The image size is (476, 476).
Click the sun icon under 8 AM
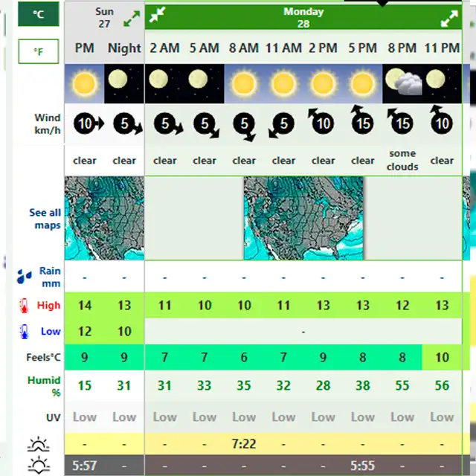[x=244, y=84]
